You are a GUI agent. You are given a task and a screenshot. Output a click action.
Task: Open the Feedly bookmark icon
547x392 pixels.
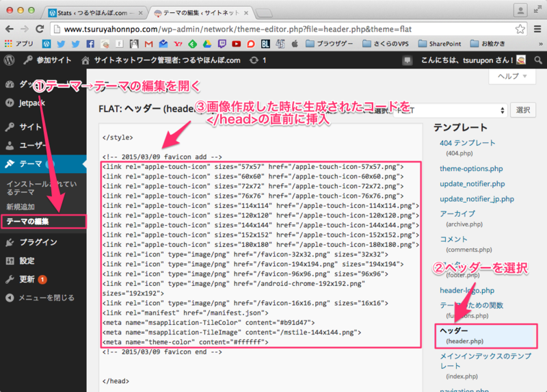click(x=193, y=44)
